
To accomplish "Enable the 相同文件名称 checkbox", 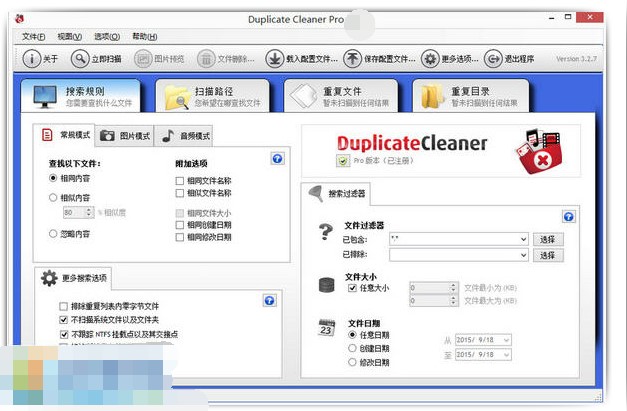I will coord(180,181).
